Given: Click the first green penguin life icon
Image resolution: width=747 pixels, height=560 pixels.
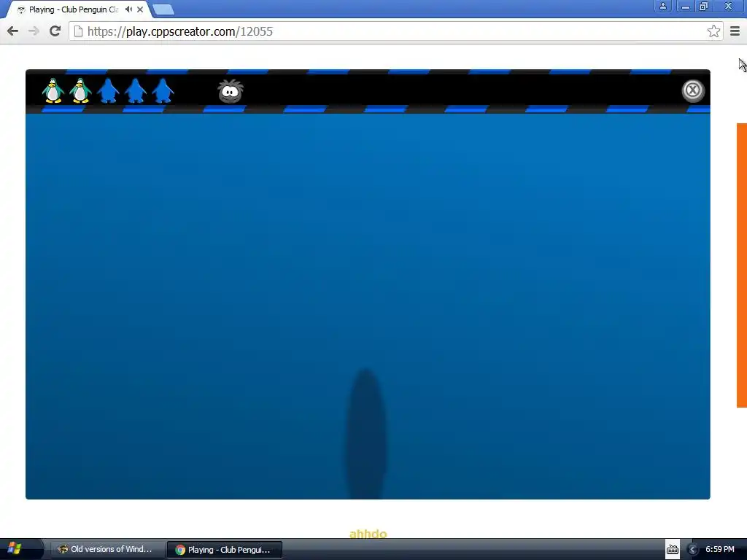Looking at the screenshot, I should coord(53,90).
